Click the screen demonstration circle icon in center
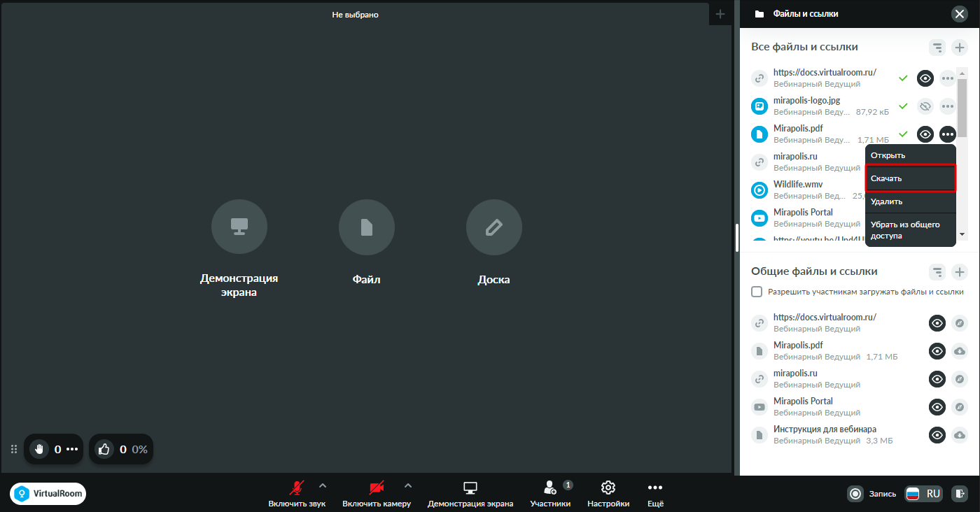Screen dimensions: 980x512 tap(239, 227)
